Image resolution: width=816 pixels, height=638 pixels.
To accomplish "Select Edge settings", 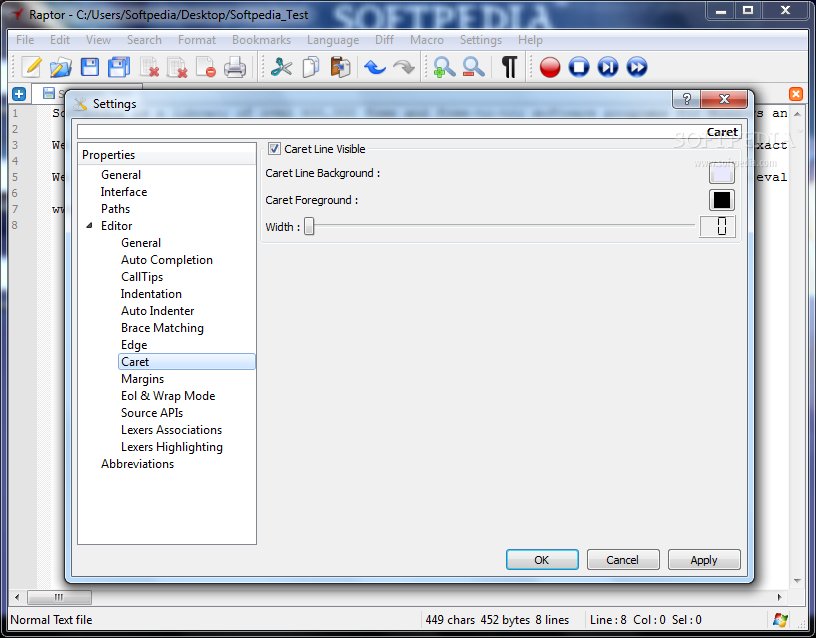I will click(x=134, y=345).
